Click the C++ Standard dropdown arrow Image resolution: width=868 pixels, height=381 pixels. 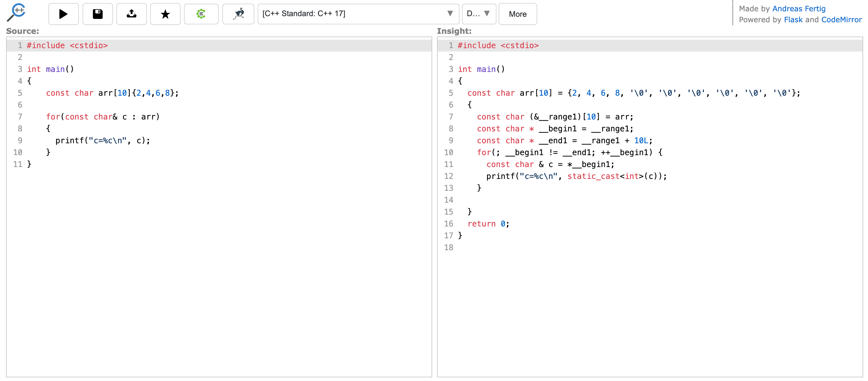coord(450,14)
